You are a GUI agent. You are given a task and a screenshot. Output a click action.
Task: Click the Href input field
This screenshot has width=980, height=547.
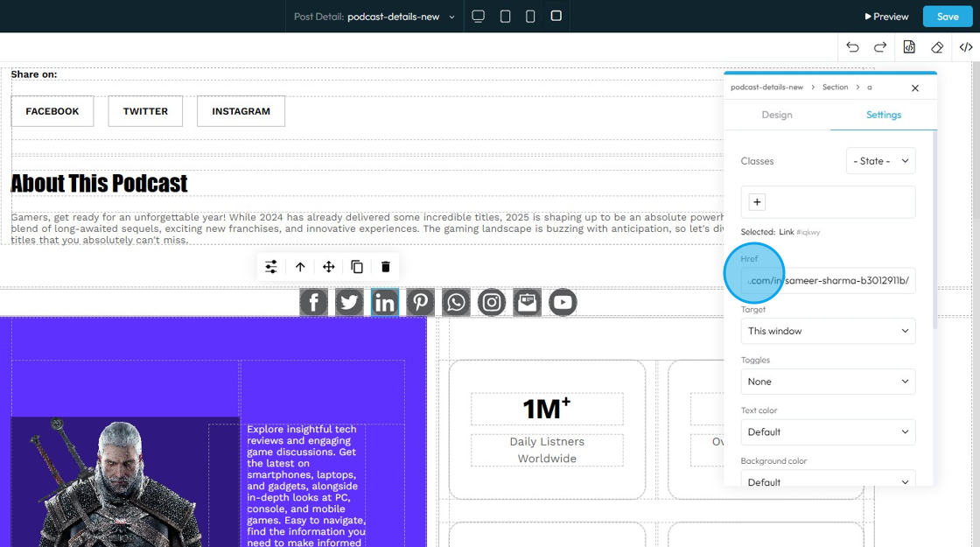(828, 280)
